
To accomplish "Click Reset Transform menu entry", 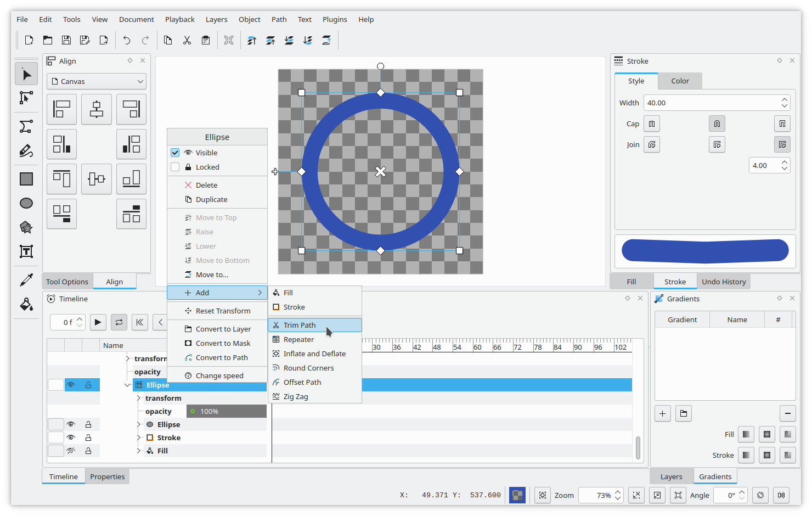I will [x=217, y=311].
